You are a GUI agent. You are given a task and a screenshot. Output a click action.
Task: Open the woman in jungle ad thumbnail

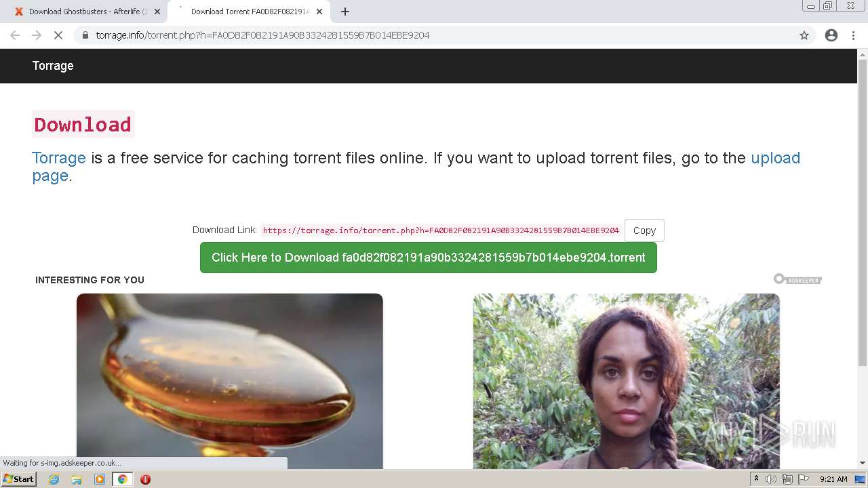click(x=627, y=381)
